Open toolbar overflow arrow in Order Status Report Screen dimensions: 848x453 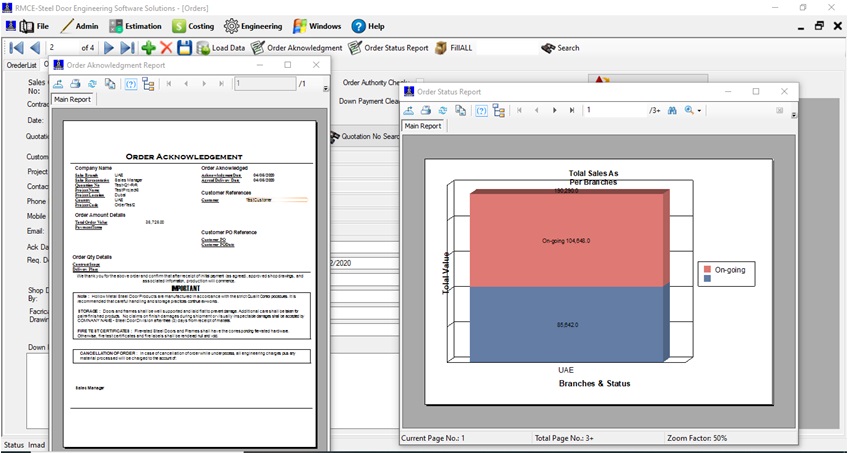click(x=794, y=115)
